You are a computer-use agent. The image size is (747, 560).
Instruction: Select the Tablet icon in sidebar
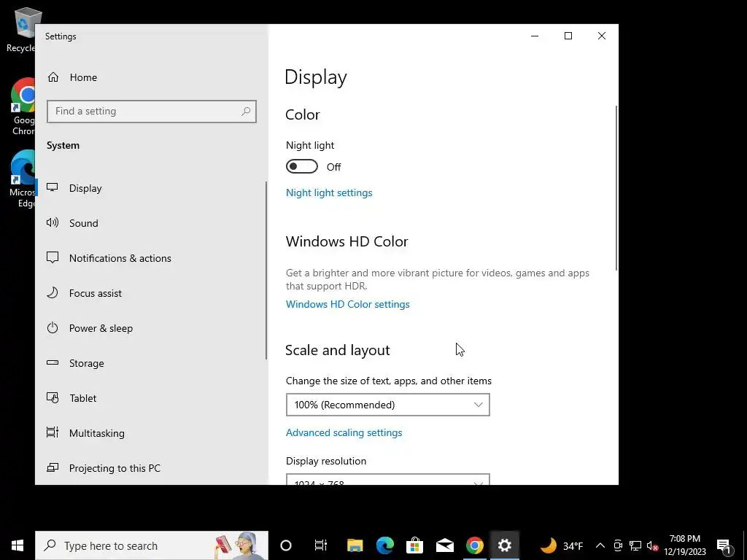click(53, 397)
